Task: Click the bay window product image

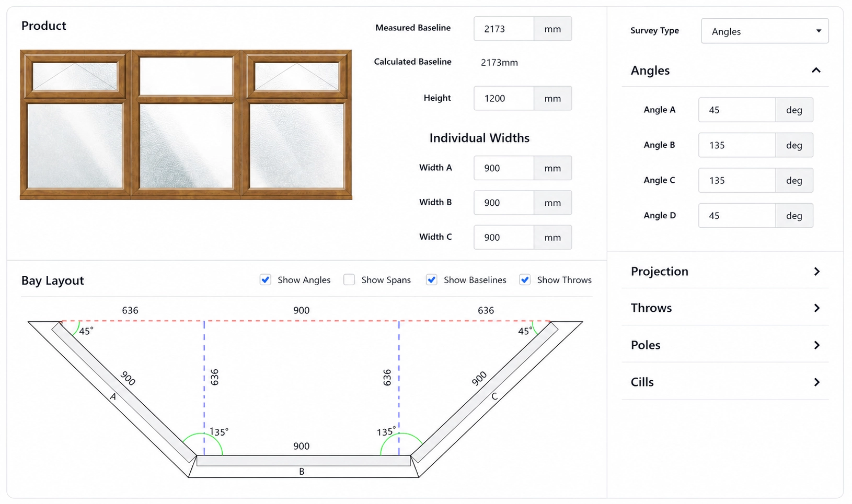Action: [x=186, y=125]
